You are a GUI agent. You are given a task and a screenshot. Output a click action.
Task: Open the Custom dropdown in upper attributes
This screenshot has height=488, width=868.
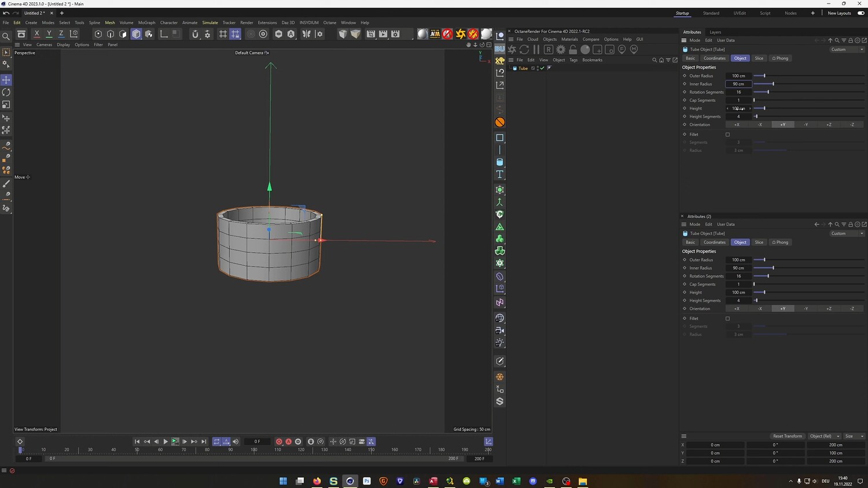(847, 50)
